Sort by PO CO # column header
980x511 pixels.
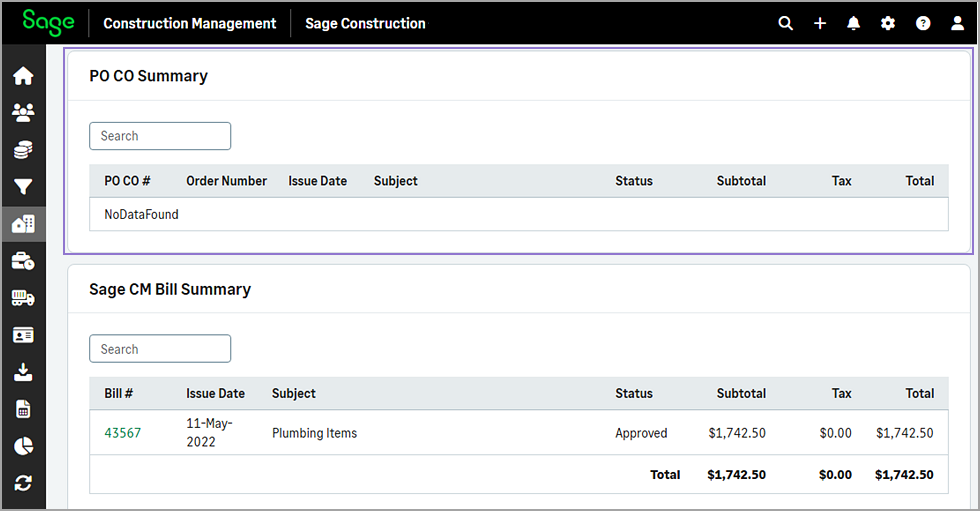128,181
